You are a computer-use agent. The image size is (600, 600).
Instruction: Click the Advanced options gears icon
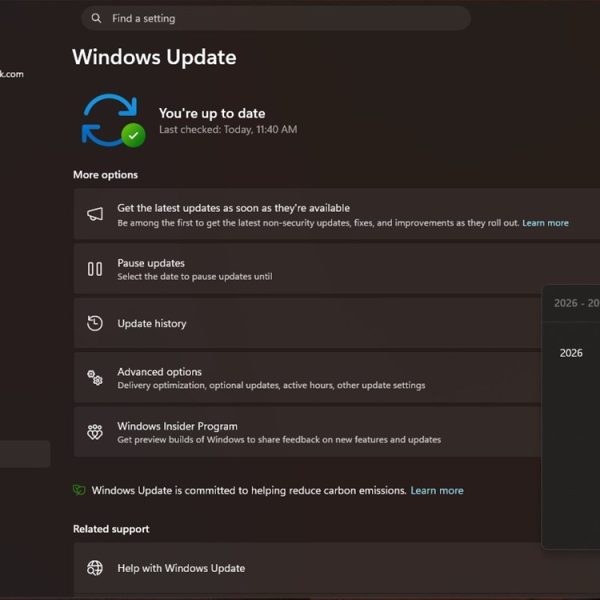[x=95, y=378]
